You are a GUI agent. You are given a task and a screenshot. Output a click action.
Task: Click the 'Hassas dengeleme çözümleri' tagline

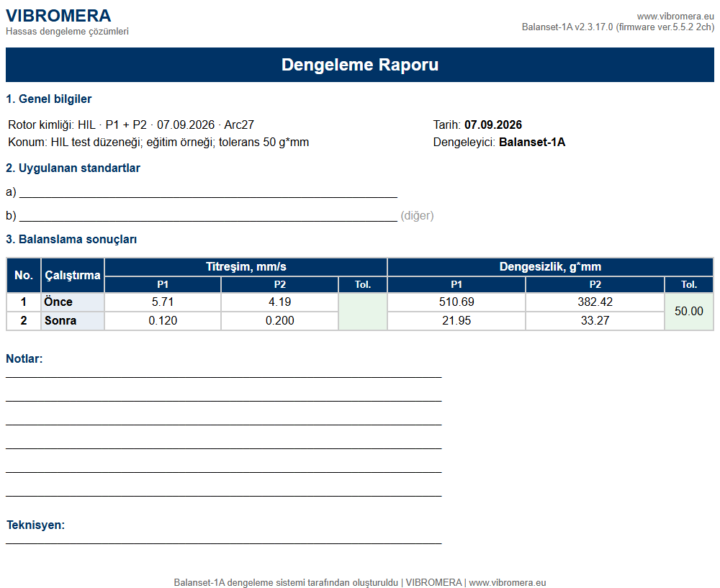tap(67, 32)
